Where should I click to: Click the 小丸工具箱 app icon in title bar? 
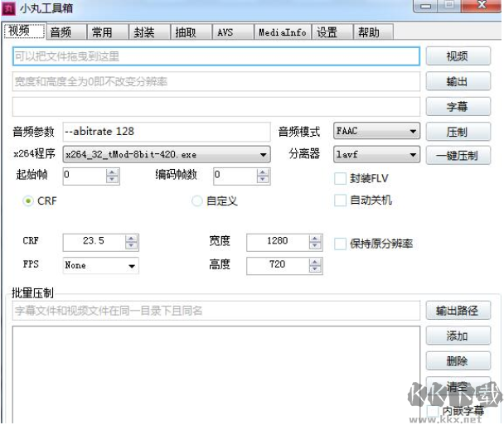point(8,8)
